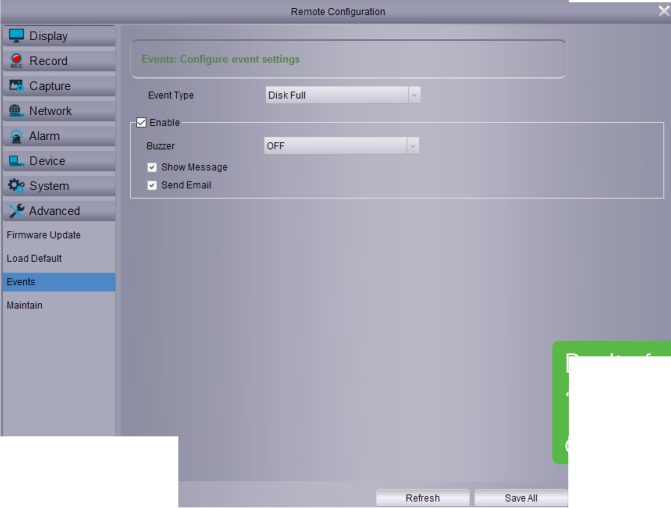This screenshot has width=671, height=508.
Task: Click the Display monitor icon
Action: [x=16, y=36]
